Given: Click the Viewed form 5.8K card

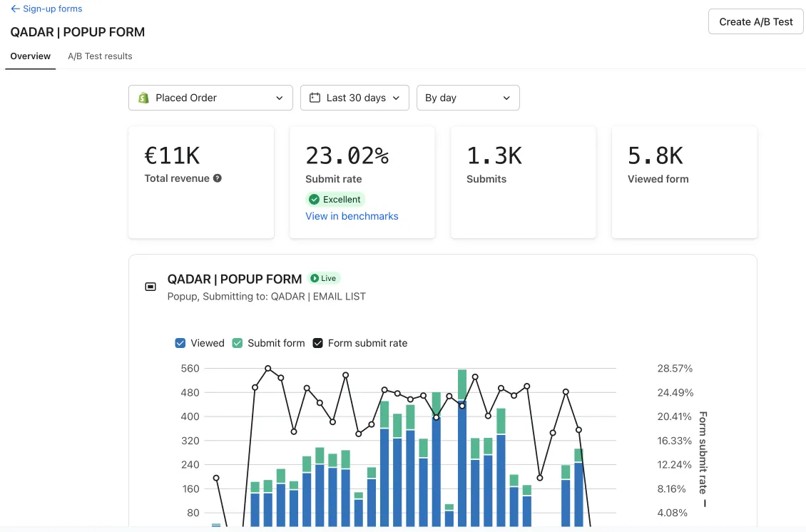Looking at the screenshot, I should pyautogui.click(x=684, y=182).
